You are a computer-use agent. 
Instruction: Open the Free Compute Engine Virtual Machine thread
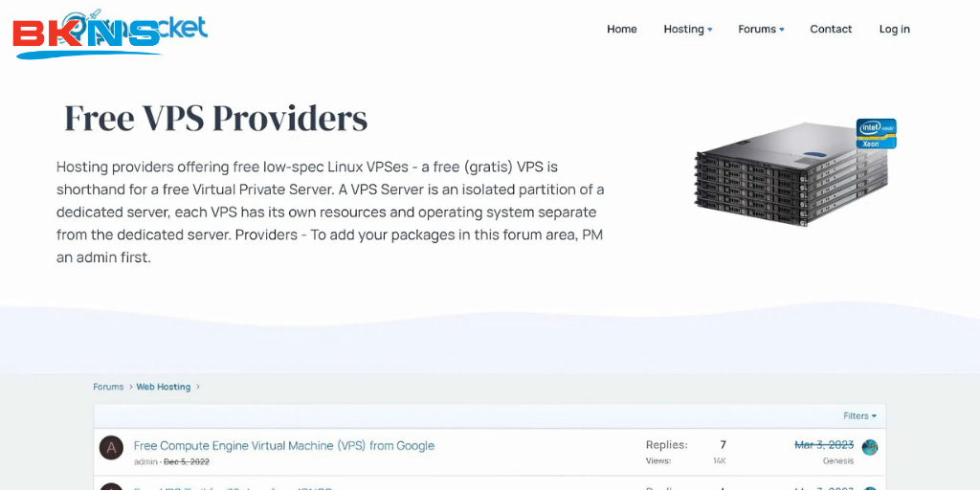click(283, 445)
